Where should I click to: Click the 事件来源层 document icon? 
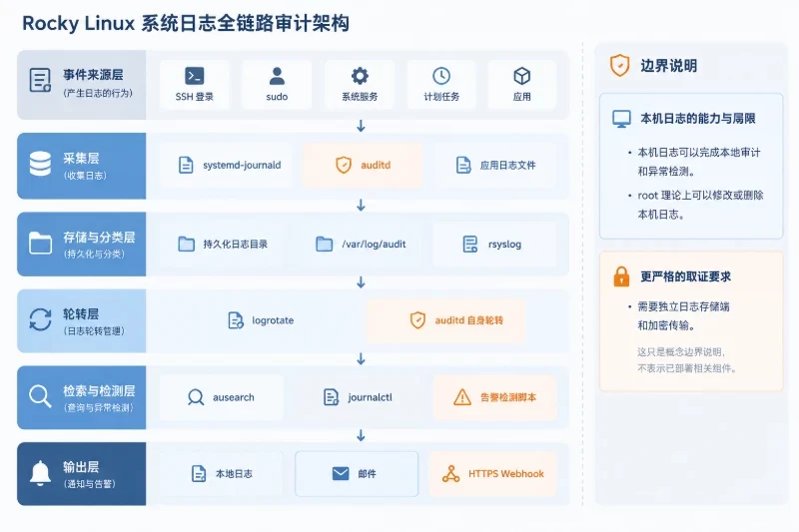pyautogui.click(x=40, y=81)
